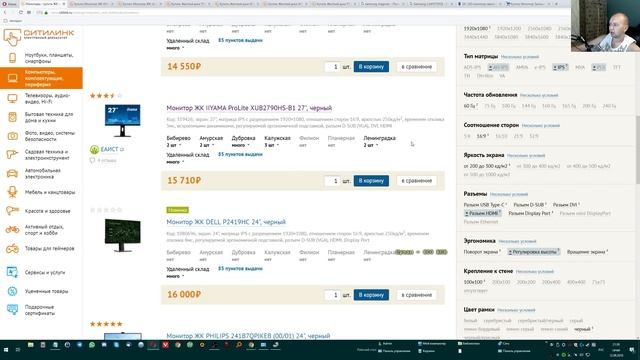The image size is (640, 360).
Task: Select the Компьютеры, комплектующие, периферия category icon
Action: point(13,78)
